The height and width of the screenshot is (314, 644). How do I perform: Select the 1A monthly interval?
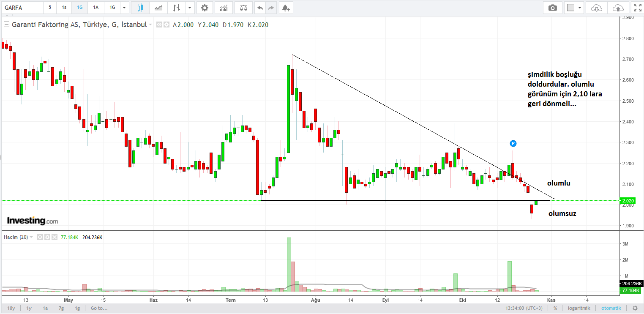point(96,8)
